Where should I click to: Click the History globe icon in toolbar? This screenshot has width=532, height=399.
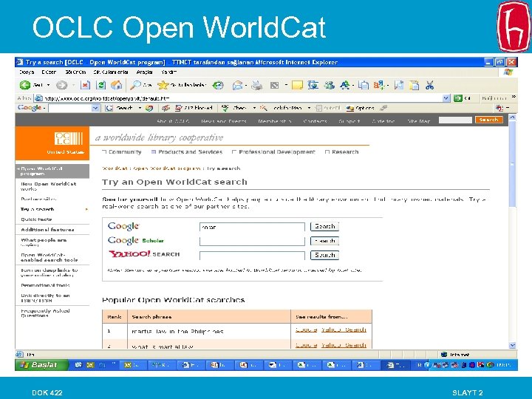coord(218,85)
